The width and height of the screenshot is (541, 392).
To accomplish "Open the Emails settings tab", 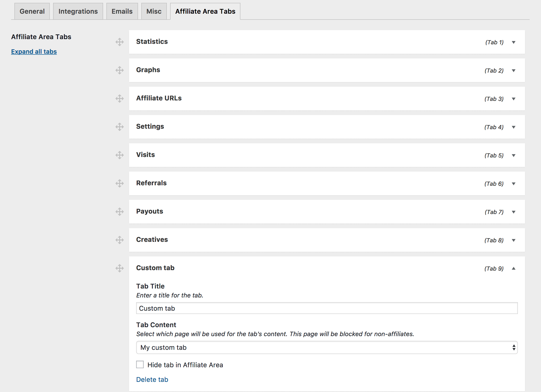I will 122,12.
